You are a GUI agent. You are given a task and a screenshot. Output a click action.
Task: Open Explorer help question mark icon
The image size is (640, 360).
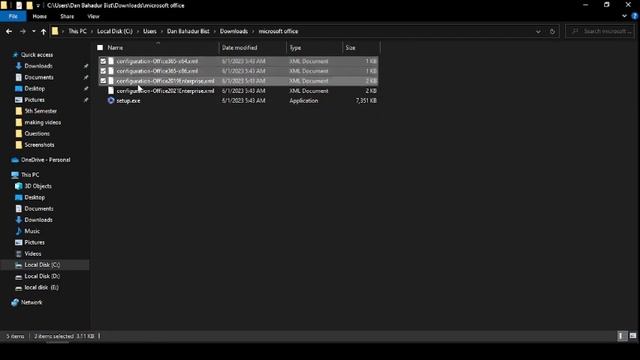(x=634, y=16)
